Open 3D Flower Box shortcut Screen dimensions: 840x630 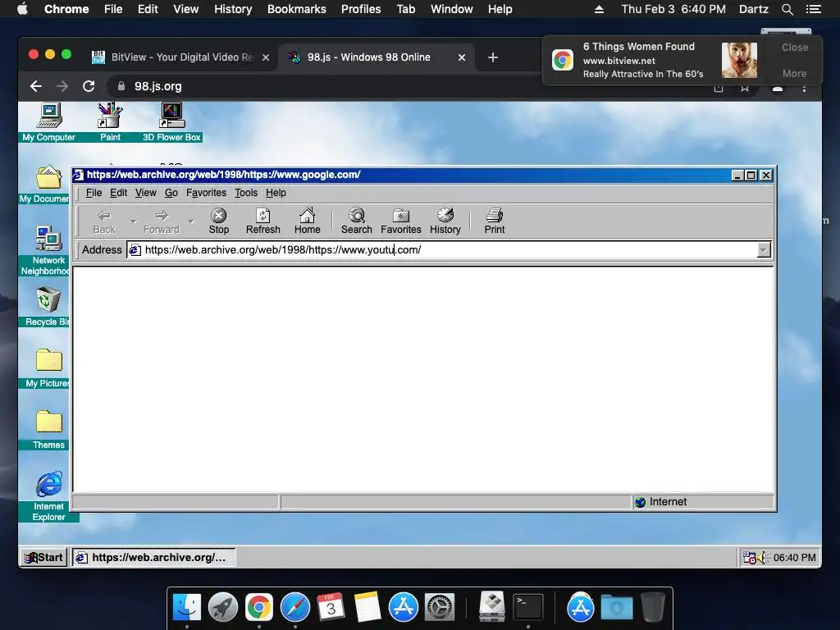click(x=171, y=122)
